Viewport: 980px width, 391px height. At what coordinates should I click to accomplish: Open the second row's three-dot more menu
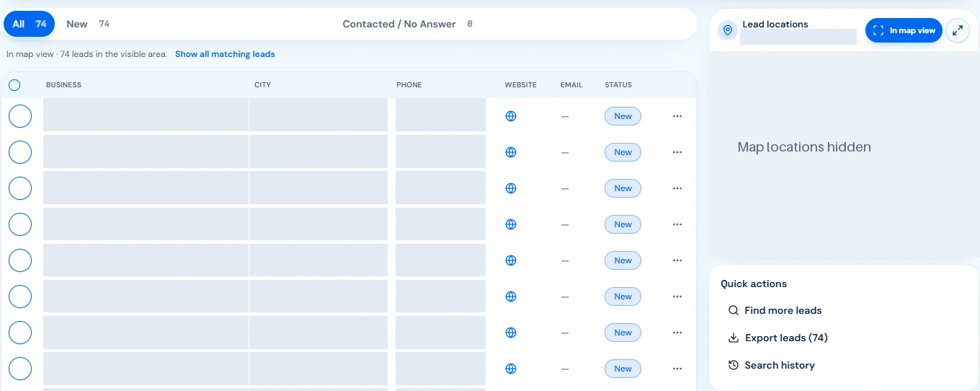(x=677, y=152)
